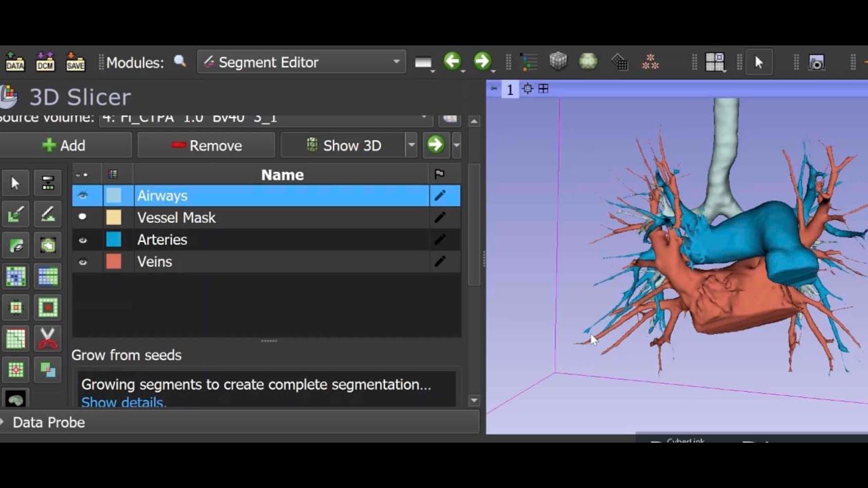This screenshot has height=488, width=868.
Task: Maximize the 3D view layout icon
Action: [x=543, y=89]
